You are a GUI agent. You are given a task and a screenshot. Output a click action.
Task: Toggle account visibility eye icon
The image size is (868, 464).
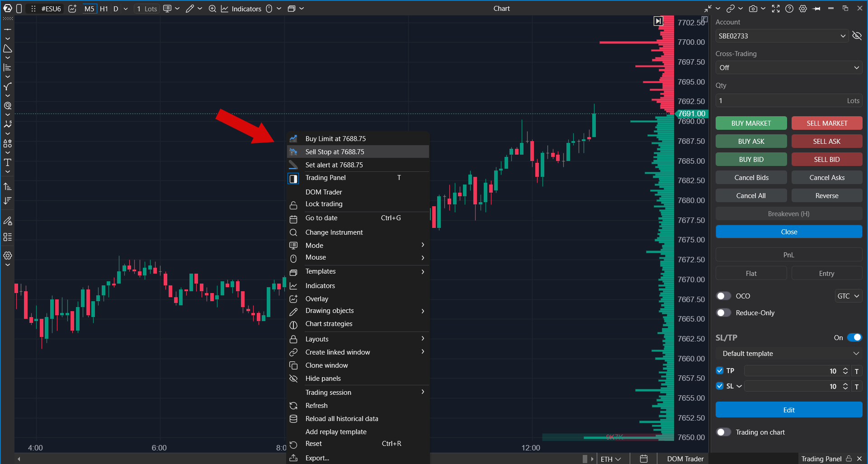(x=857, y=36)
